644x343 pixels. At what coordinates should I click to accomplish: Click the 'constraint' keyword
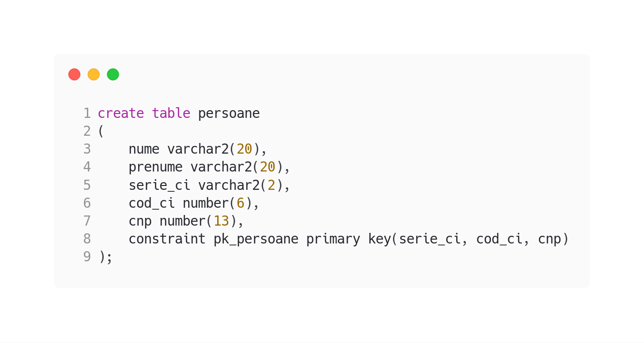[167, 239]
